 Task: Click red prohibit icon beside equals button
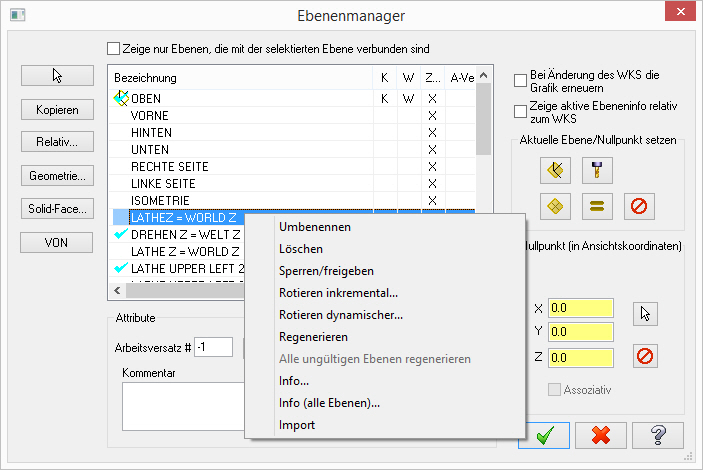click(640, 207)
